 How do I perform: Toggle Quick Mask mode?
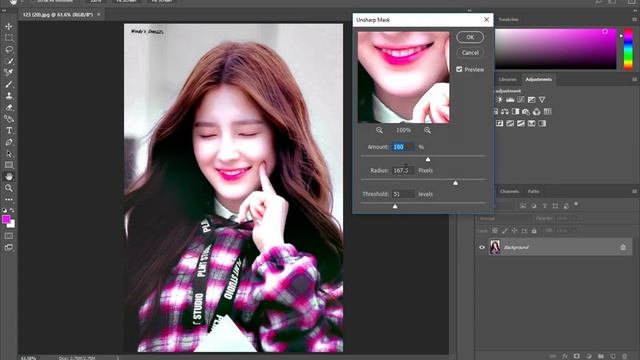9,236
